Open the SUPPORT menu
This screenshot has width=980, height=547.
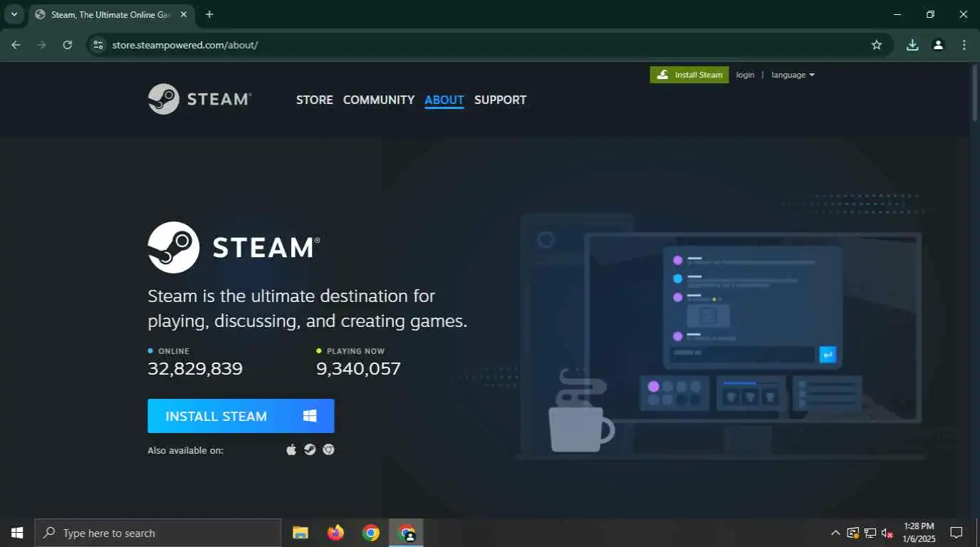click(501, 100)
